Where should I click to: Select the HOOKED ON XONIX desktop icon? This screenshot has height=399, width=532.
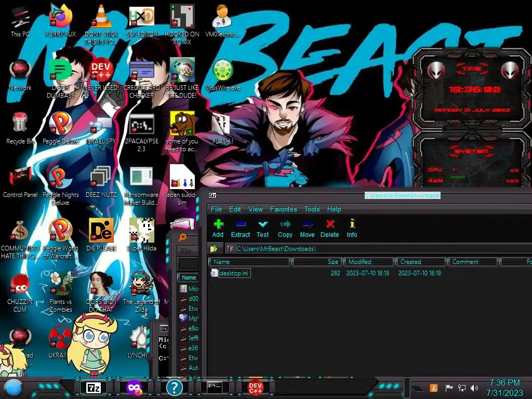click(182, 24)
